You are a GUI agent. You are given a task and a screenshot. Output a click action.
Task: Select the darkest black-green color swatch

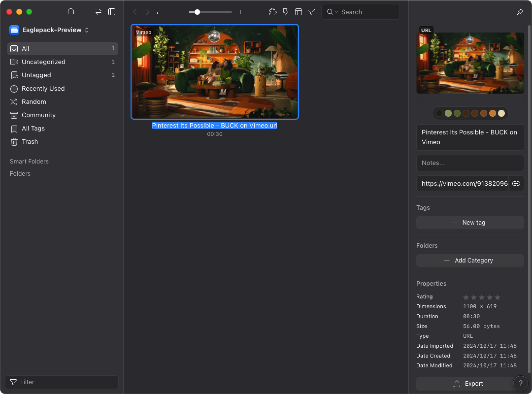point(439,113)
